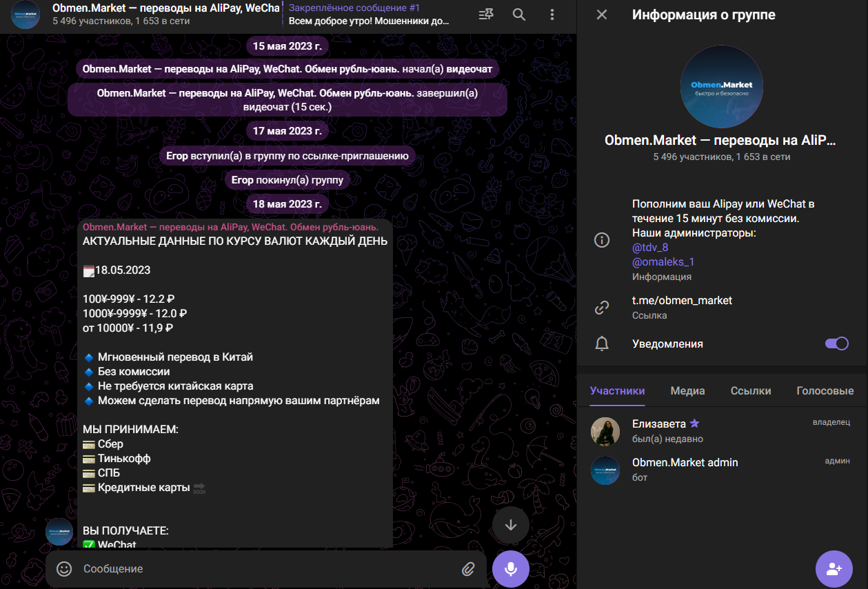Click the 'владелец' role label

pyautogui.click(x=831, y=422)
